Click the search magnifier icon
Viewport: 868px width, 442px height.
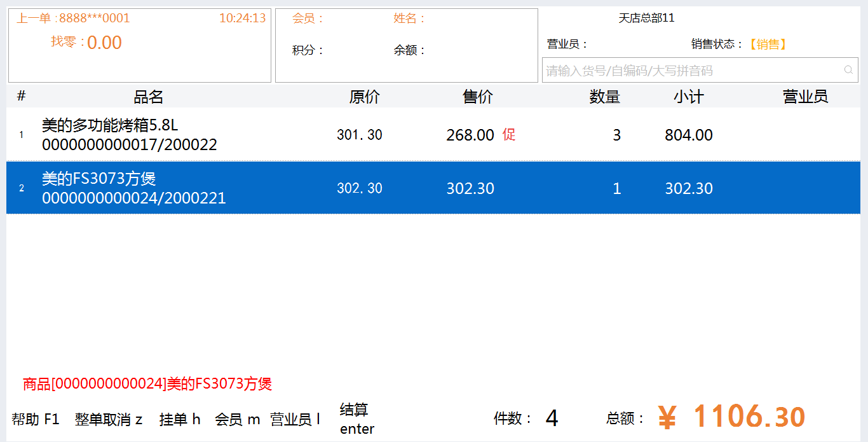[848, 70]
